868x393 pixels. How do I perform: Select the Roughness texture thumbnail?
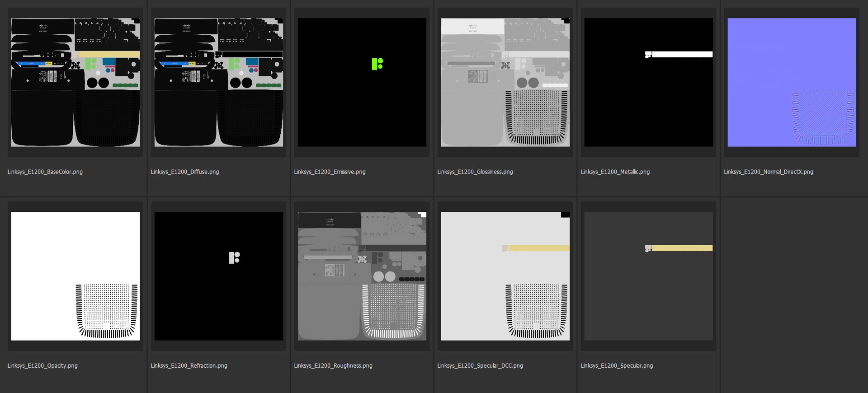tap(362, 276)
